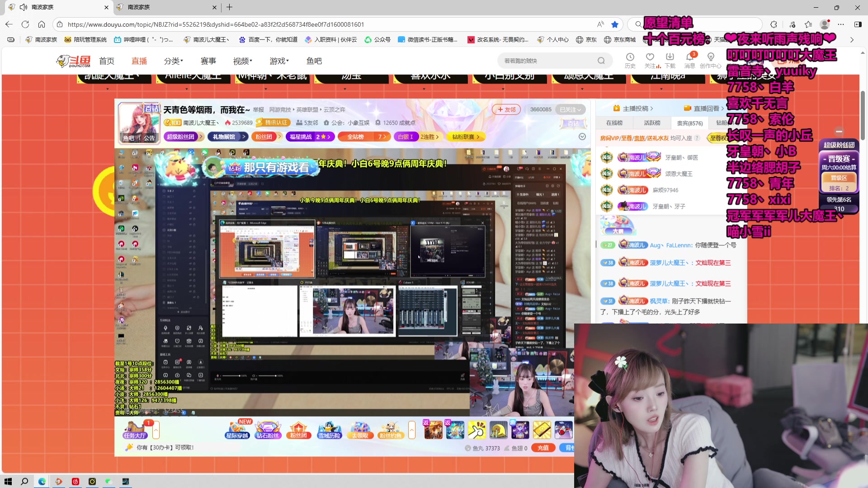Open browser extensions puzzle icon

(774, 24)
